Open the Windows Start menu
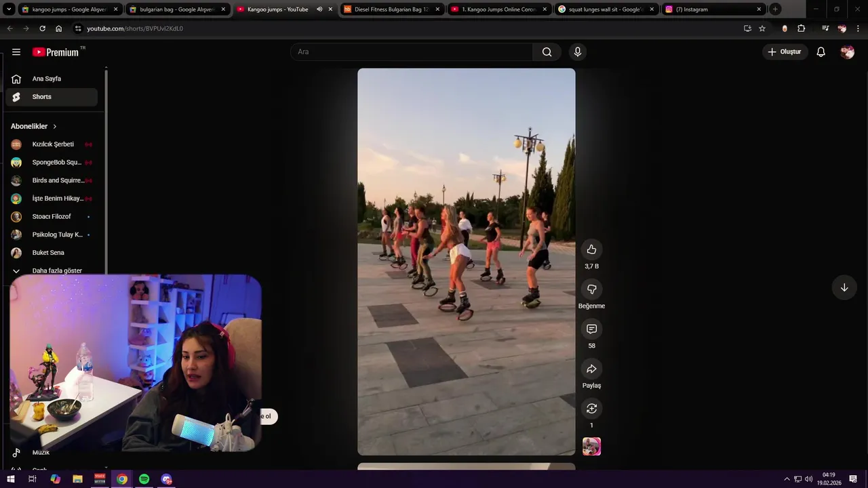The image size is (868, 488). click(10, 479)
